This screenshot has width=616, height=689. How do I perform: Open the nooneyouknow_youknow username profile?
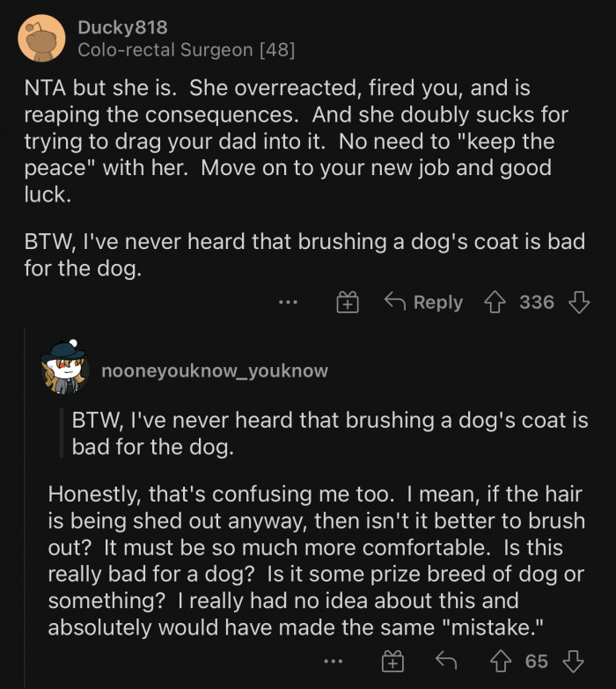point(215,370)
